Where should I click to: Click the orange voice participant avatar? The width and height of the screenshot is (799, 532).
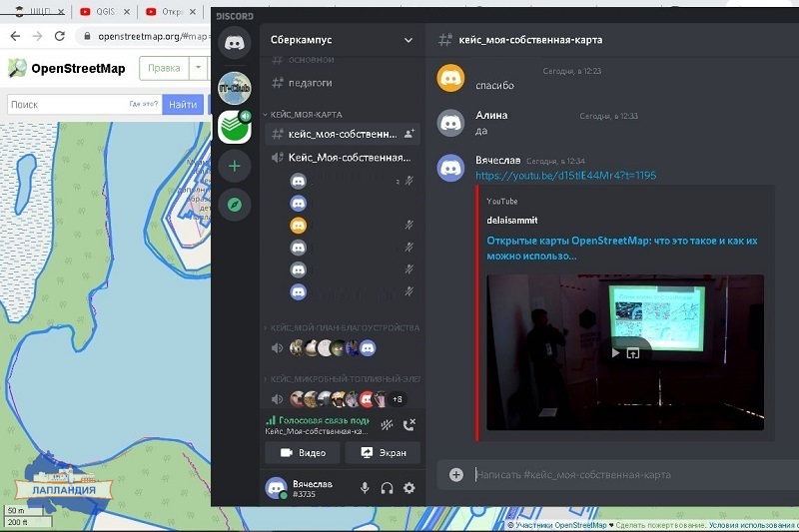(298, 225)
